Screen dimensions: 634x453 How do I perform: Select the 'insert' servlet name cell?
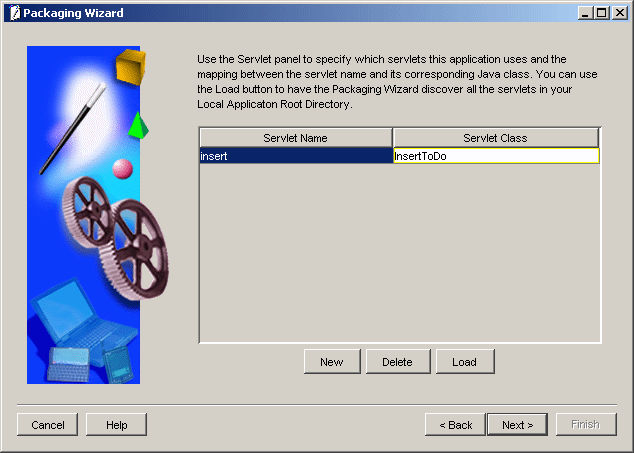click(x=296, y=156)
